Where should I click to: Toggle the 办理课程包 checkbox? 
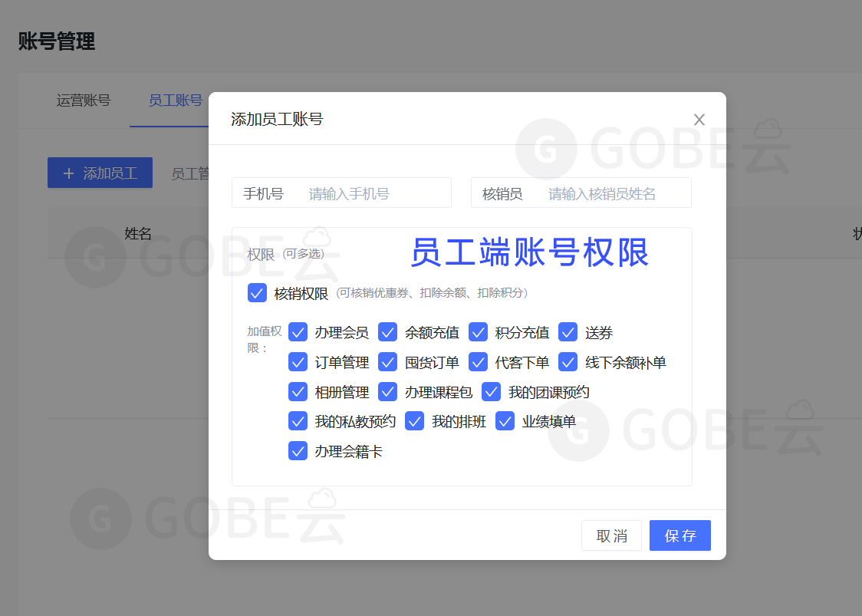tap(388, 391)
